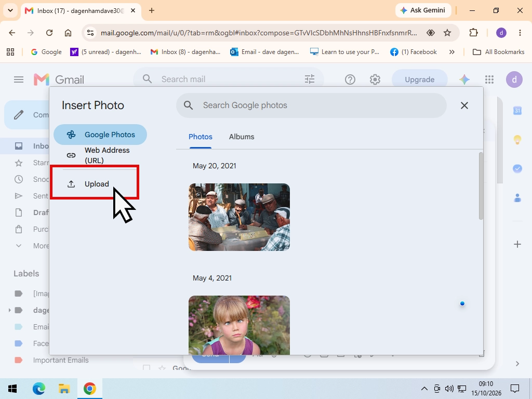Open the Drafts folder icon
This screenshot has width=532, height=399.
[19, 212]
